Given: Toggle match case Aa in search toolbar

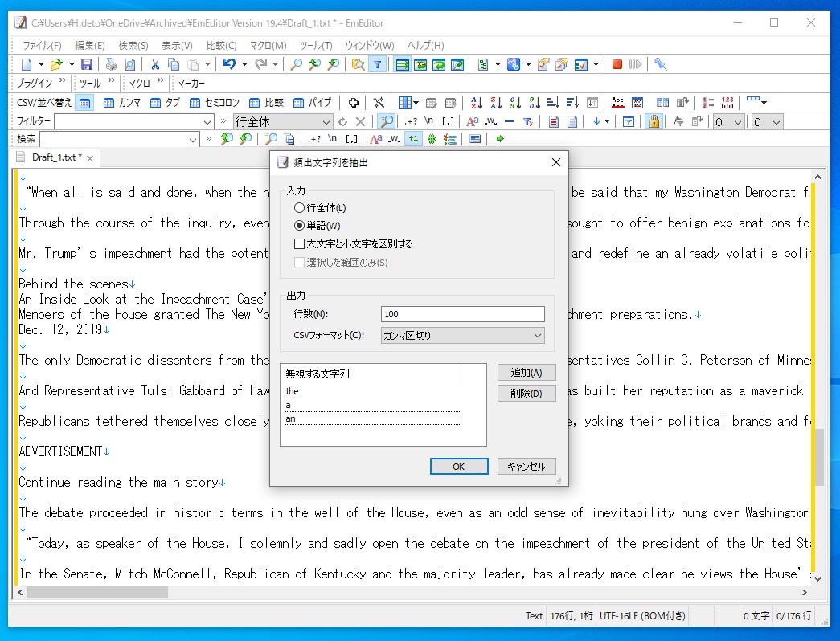Looking at the screenshot, I should tap(375, 139).
